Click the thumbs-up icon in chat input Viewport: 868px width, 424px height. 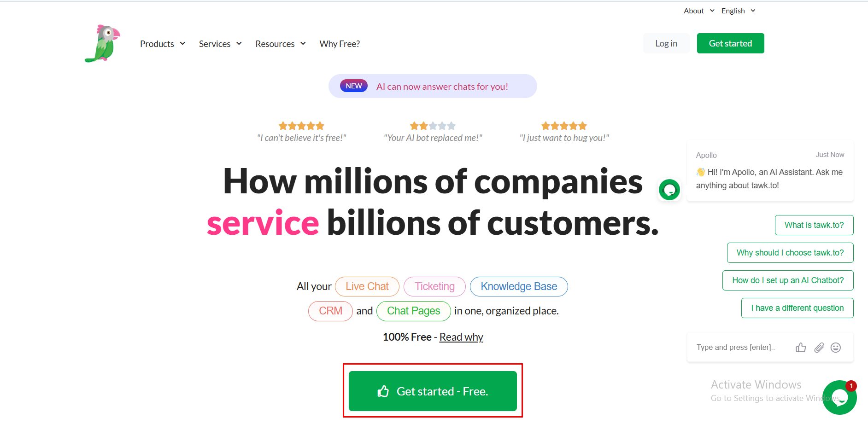[x=801, y=348]
